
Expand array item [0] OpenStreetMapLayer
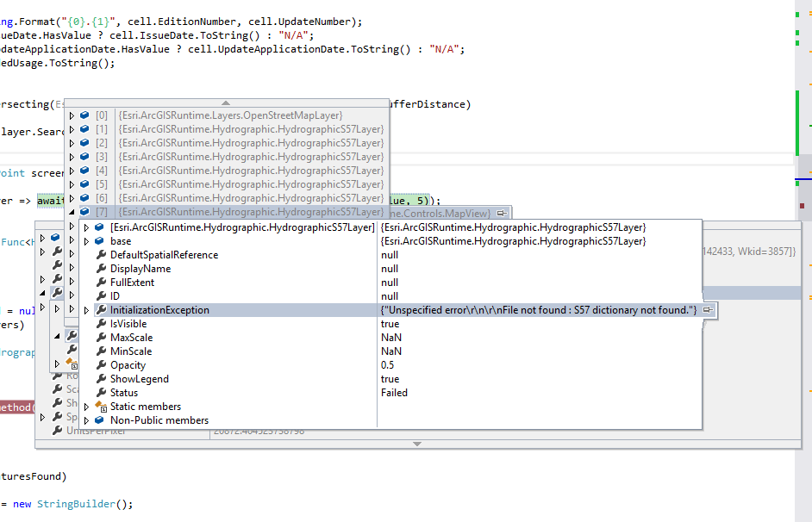pyautogui.click(x=72, y=115)
